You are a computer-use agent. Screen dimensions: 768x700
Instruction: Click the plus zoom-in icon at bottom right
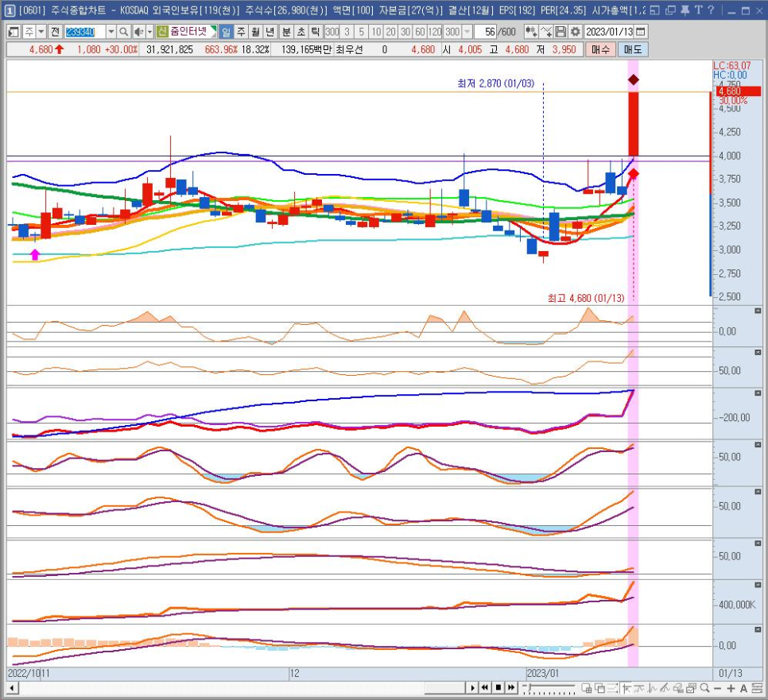[x=731, y=688]
